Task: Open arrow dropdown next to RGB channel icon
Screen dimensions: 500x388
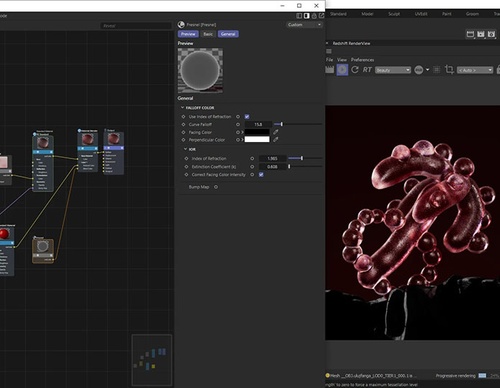Action: tap(428, 70)
